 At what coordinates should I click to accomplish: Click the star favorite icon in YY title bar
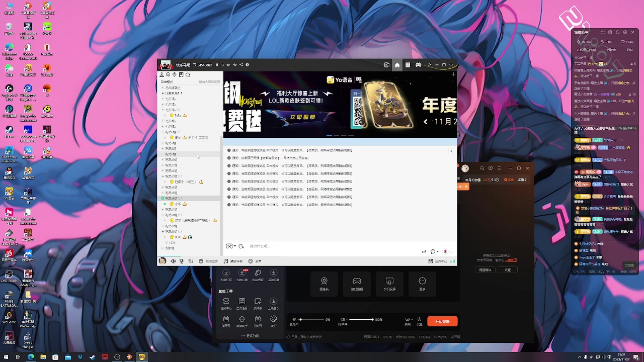pyautogui.click(x=228, y=65)
